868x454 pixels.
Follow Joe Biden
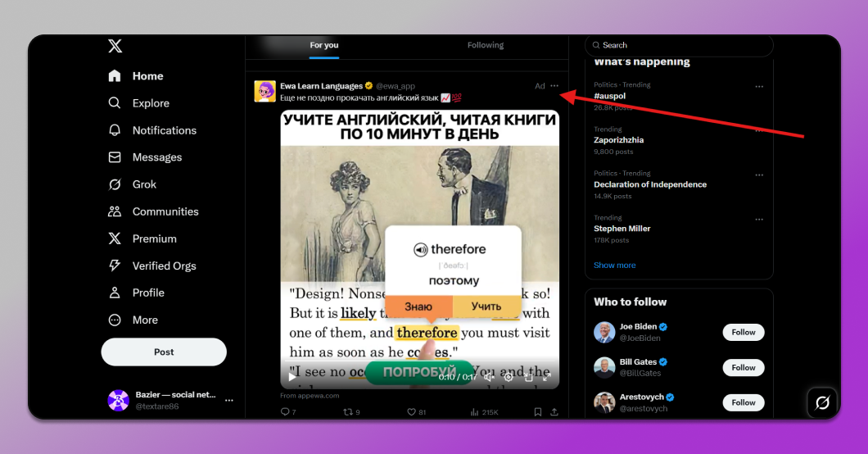(744, 332)
